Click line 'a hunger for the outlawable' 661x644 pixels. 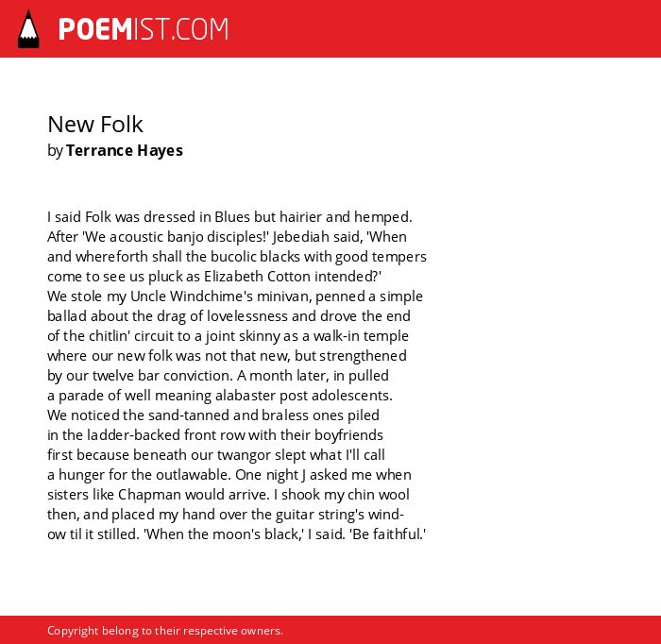[229, 475]
